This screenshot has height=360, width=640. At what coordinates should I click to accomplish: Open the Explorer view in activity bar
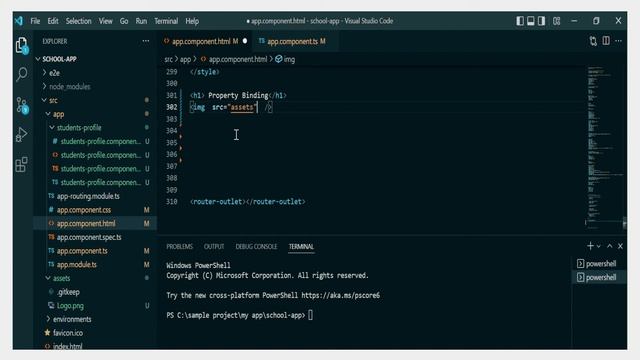(22, 45)
